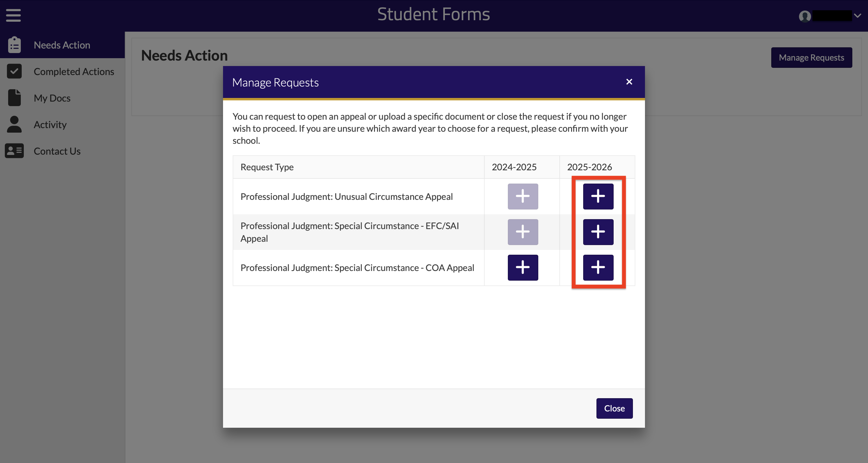Open the hamburger menu icon
Image resolution: width=868 pixels, height=463 pixels.
14,15
